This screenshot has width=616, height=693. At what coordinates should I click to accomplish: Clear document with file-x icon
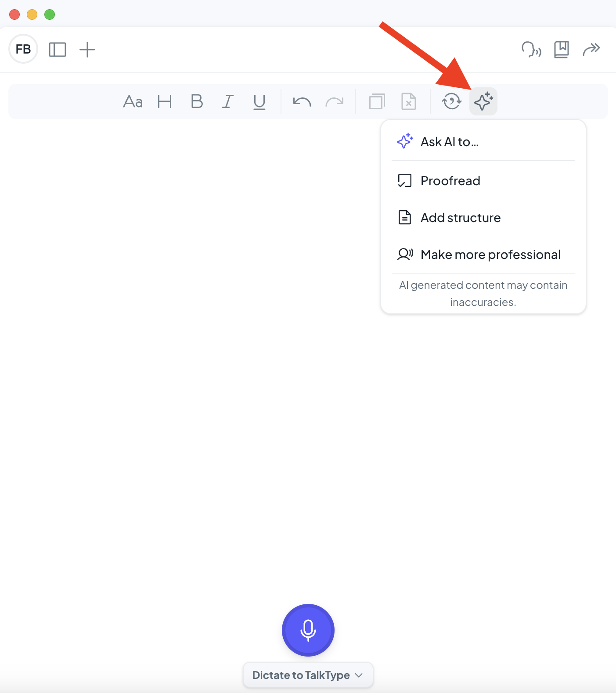[409, 101]
